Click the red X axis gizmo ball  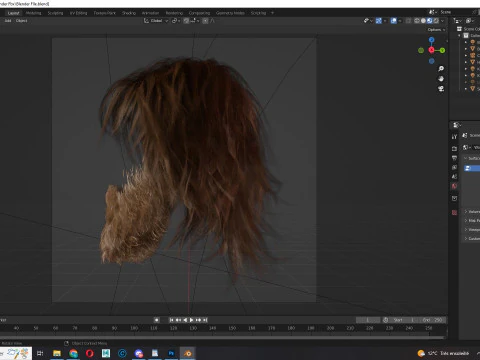click(431, 50)
